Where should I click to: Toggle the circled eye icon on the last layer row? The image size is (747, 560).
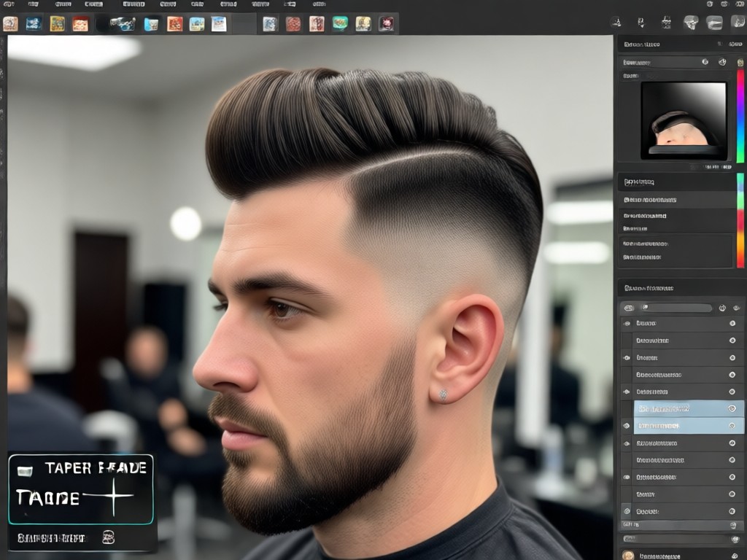coord(627,511)
